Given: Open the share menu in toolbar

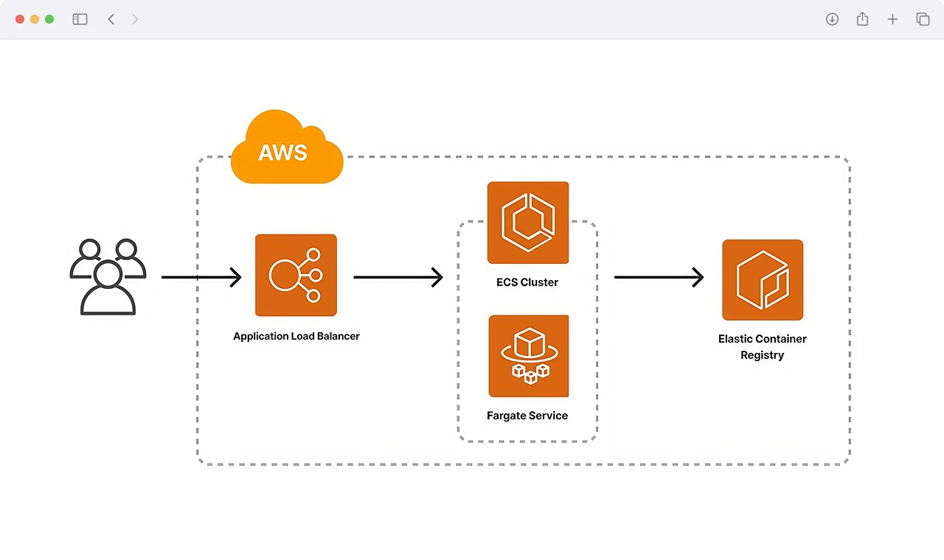Looking at the screenshot, I should (x=862, y=19).
